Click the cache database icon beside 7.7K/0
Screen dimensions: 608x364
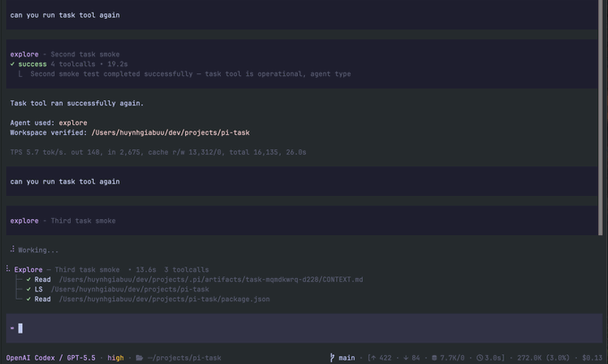coord(435,358)
